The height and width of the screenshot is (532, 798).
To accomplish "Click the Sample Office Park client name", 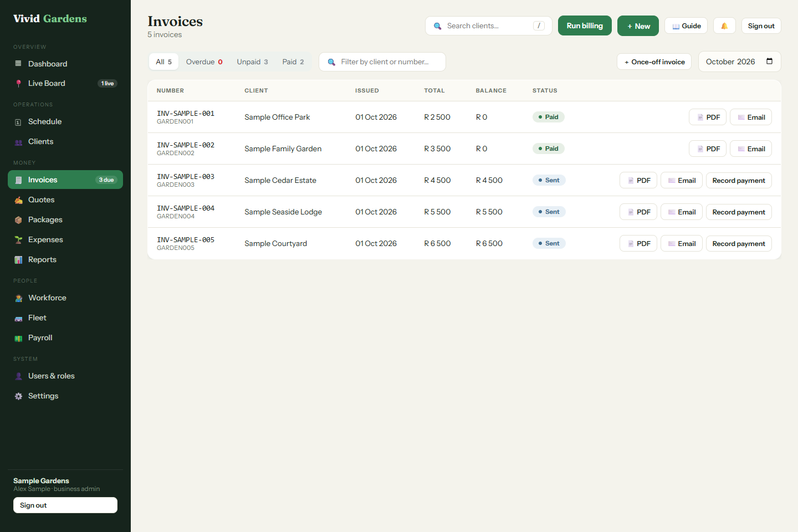I will pyautogui.click(x=277, y=117).
